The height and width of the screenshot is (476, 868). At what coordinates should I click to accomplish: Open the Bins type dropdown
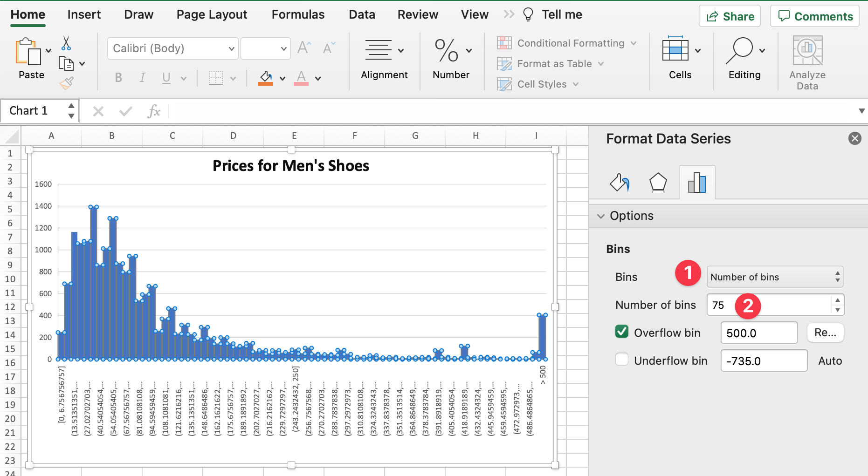coord(775,277)
